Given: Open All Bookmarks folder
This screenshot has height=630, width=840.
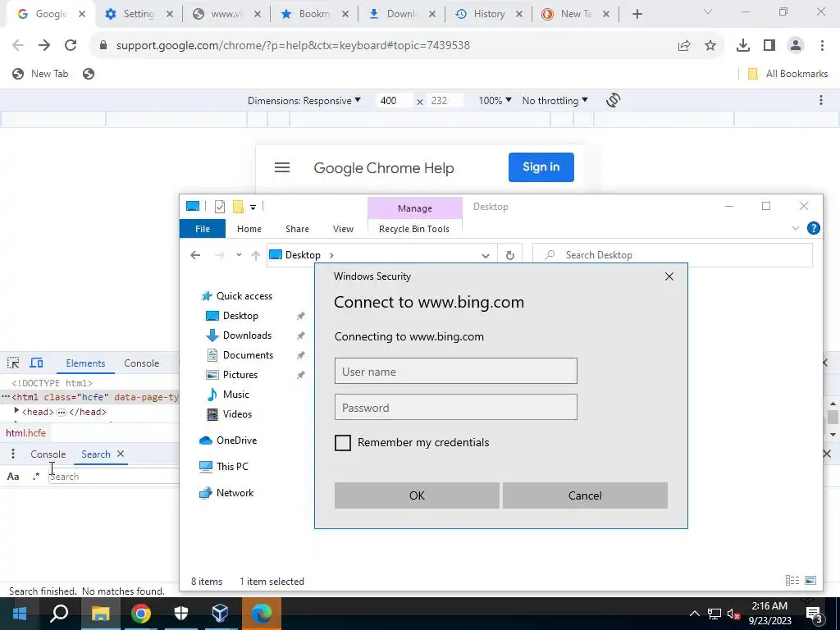Looking at the screenshot, I should point(787,74).
